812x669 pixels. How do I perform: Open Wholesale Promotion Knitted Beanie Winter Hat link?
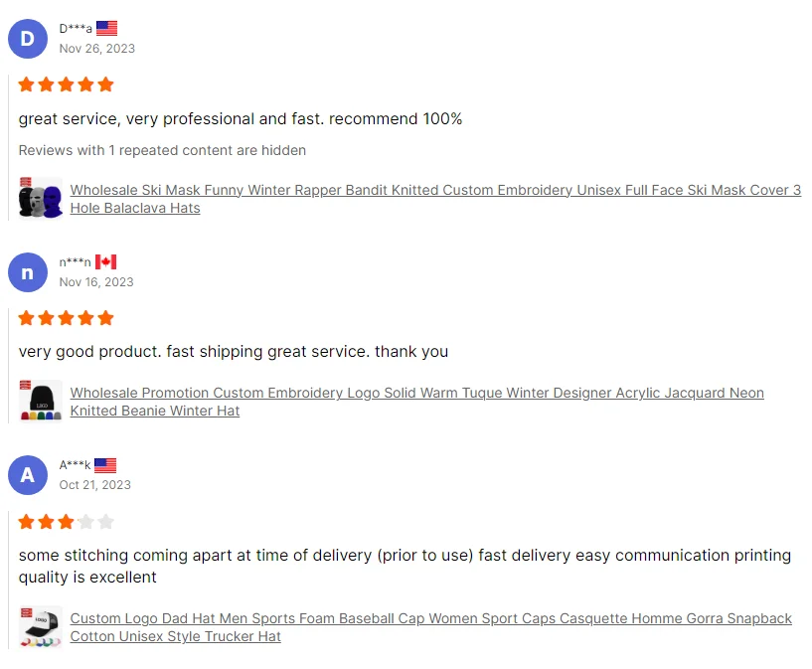coord(416,402)
